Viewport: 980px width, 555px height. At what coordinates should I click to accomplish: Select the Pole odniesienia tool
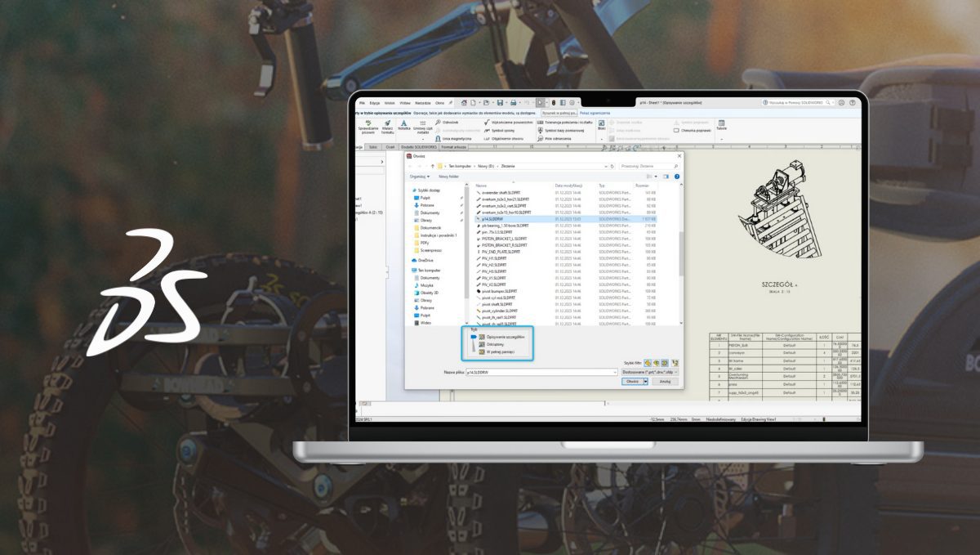555,138
